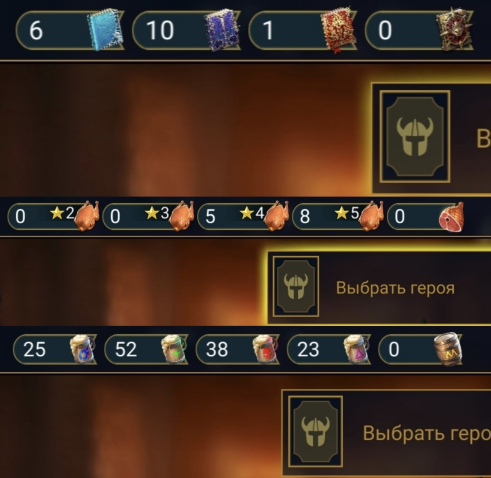491x478 pixels.
Task: Click the blue rare skill tome icon
Action: [x=106, y=31]
